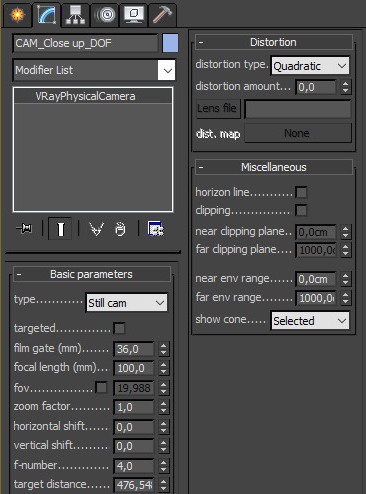Enable the fov checkbox
Screen dimensions: 366x494
click(x=101, y=387)
